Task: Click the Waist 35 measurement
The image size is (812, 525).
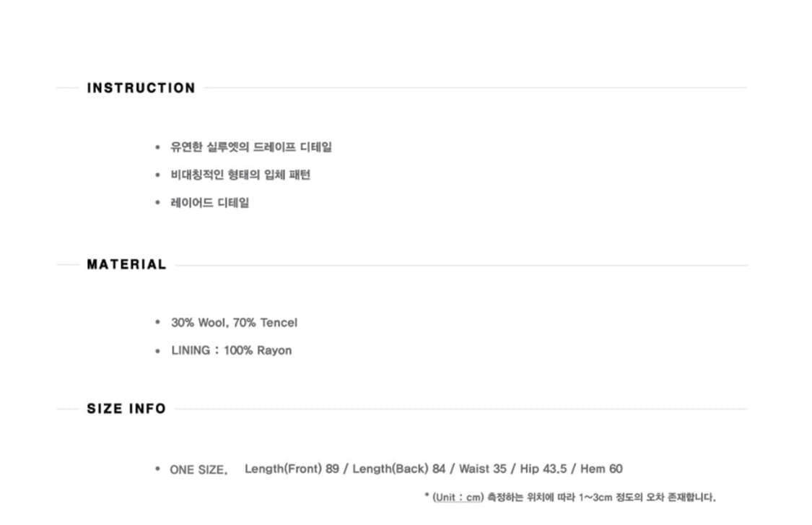Action: pos(483,469)
